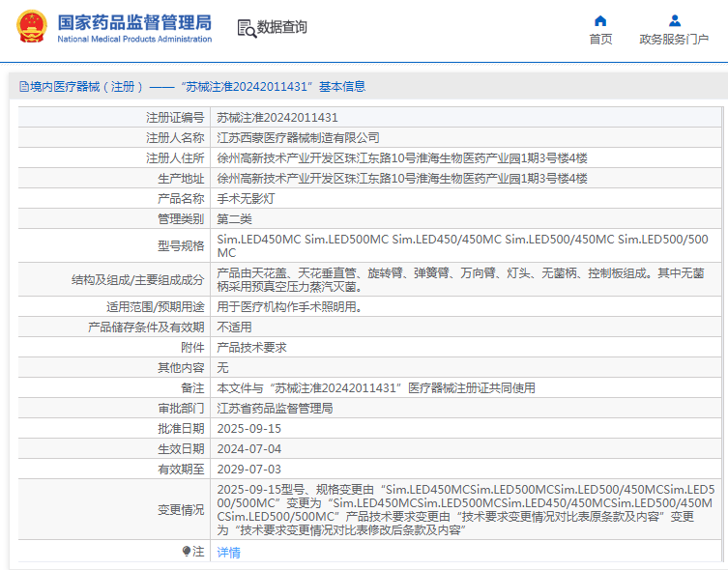Click the 附件 label
728x570 pixels.
[192, 348]
